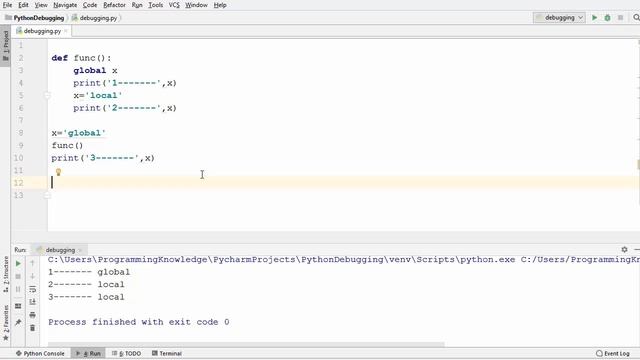Click output line '2------- local'
The image size is (640, 360).
coord(86,284)
